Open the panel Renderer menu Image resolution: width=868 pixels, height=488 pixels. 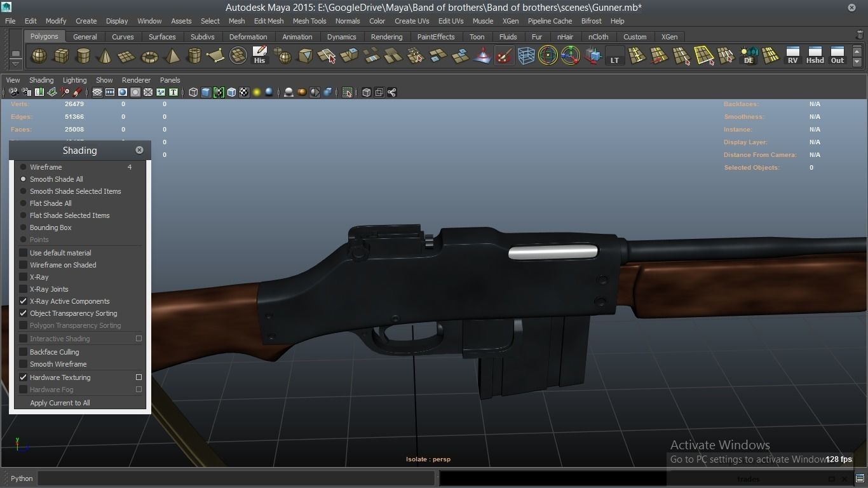point(136,80)
